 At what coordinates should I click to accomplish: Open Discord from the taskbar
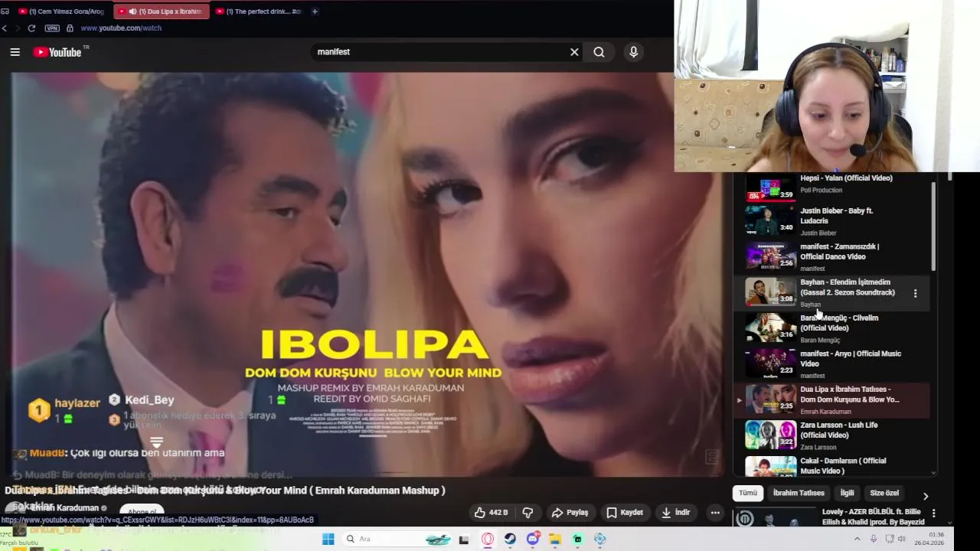[533, 540]
